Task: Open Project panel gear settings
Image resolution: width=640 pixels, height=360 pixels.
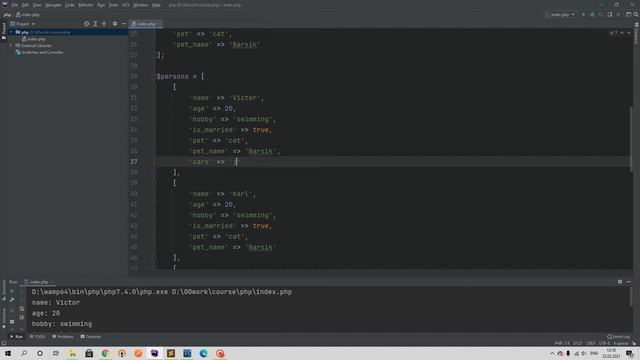Action: point(115,24)
